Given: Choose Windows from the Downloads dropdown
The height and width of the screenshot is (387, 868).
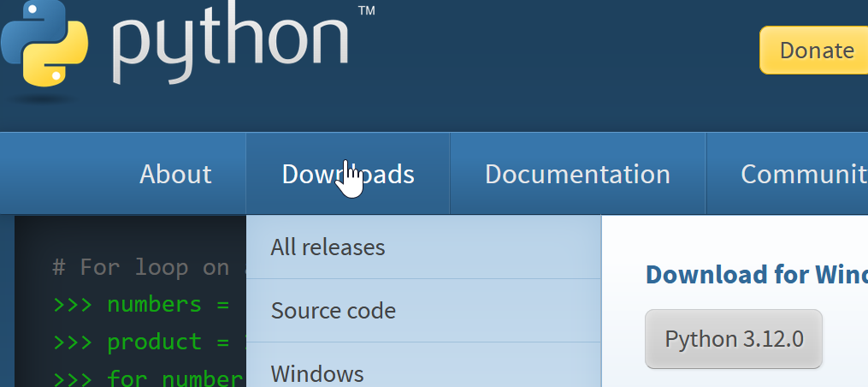Looking at the screenshot, I should (423, 366).
